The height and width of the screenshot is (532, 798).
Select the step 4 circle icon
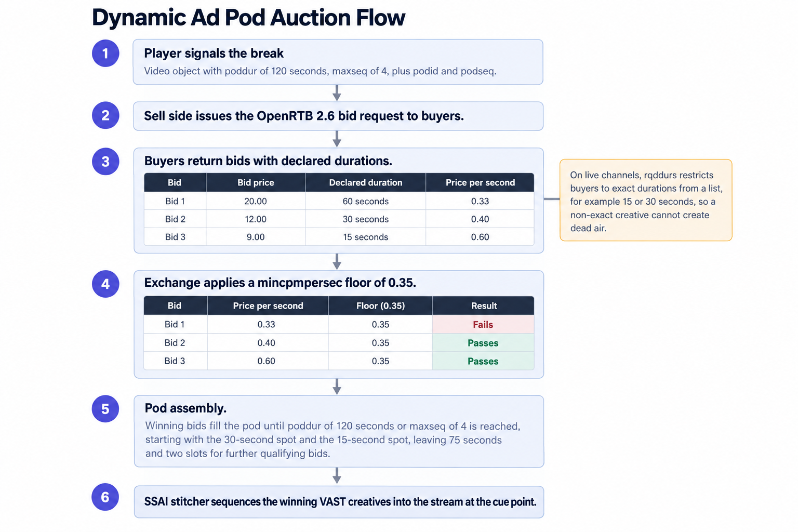[105, 284]
